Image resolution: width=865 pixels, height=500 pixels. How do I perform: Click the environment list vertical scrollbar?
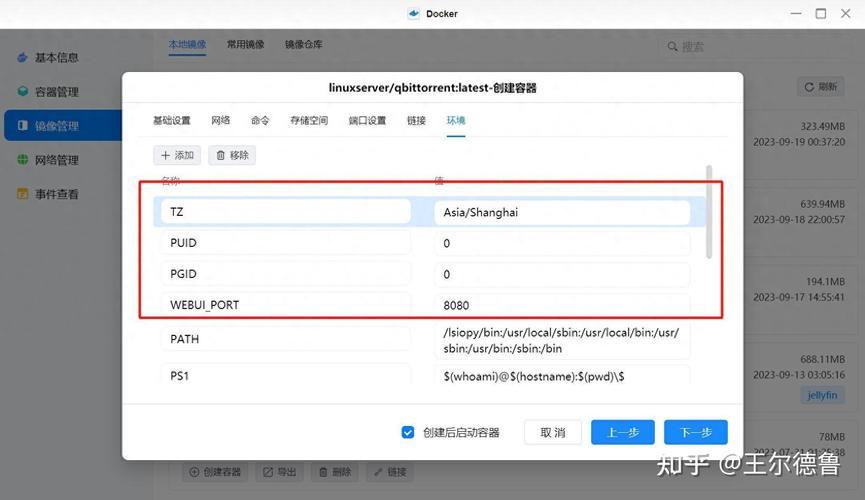tap(709, 212)
